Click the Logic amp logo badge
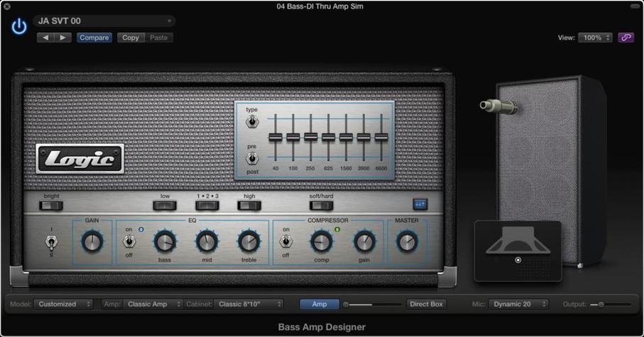This screenshot has height=337, width=644. 80,159
